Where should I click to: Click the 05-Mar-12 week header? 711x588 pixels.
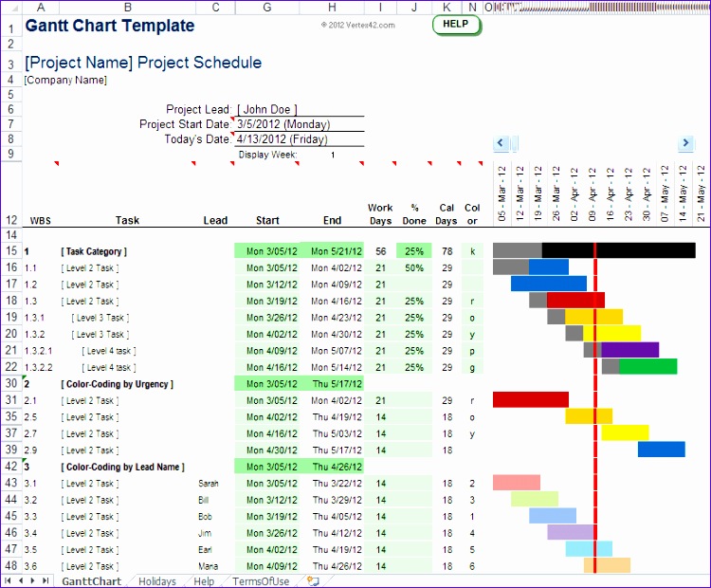pyautogui.click(x=501, y=193)
